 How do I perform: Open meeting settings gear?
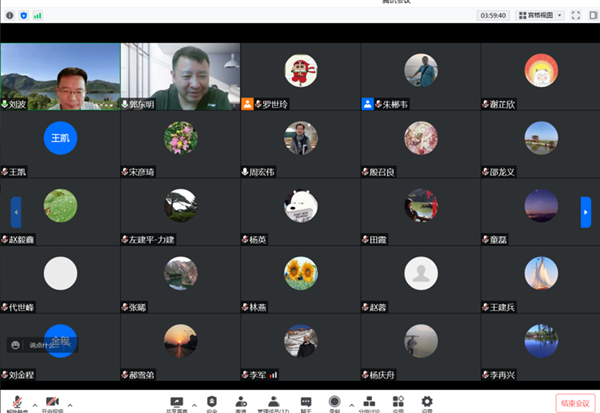point(427,402)
